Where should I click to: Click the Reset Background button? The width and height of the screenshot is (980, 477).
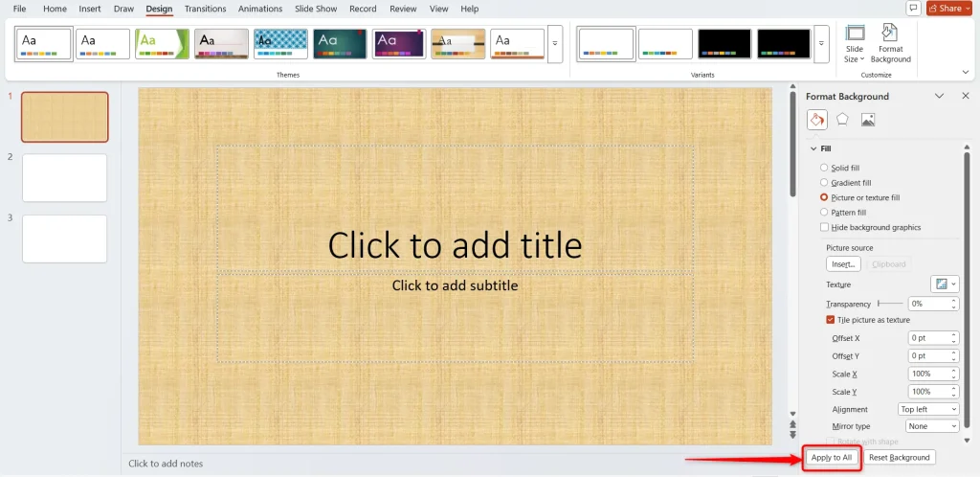900,458
